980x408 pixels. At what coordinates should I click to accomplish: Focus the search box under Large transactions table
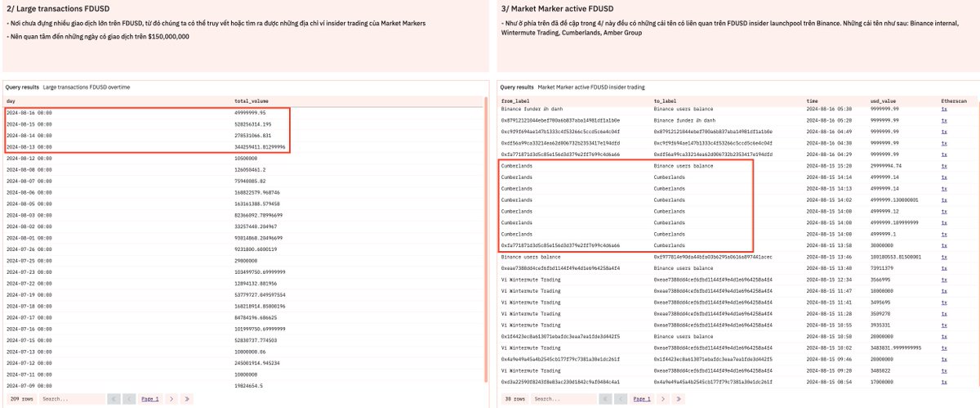(71, 399)
